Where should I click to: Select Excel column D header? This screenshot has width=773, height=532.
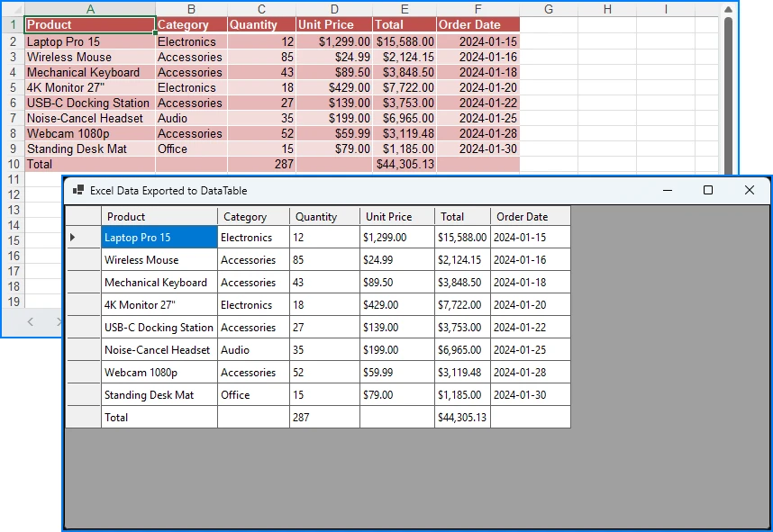334,9
